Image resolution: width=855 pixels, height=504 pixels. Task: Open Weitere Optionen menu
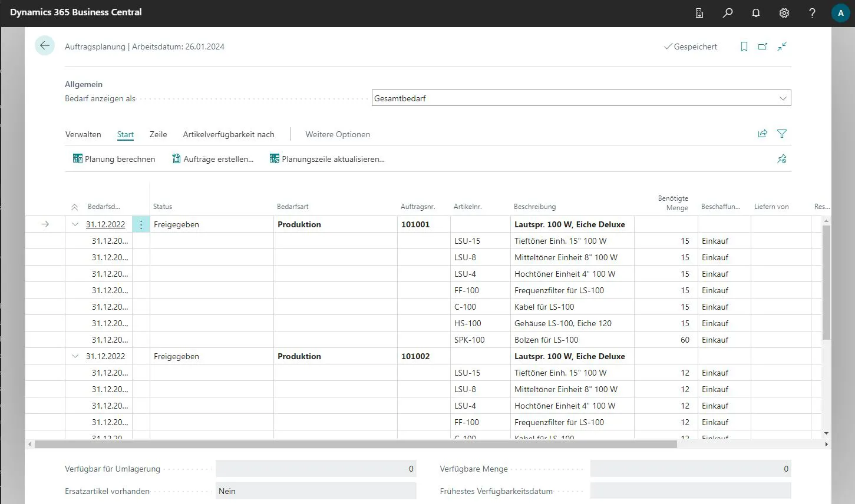point(338,134)
